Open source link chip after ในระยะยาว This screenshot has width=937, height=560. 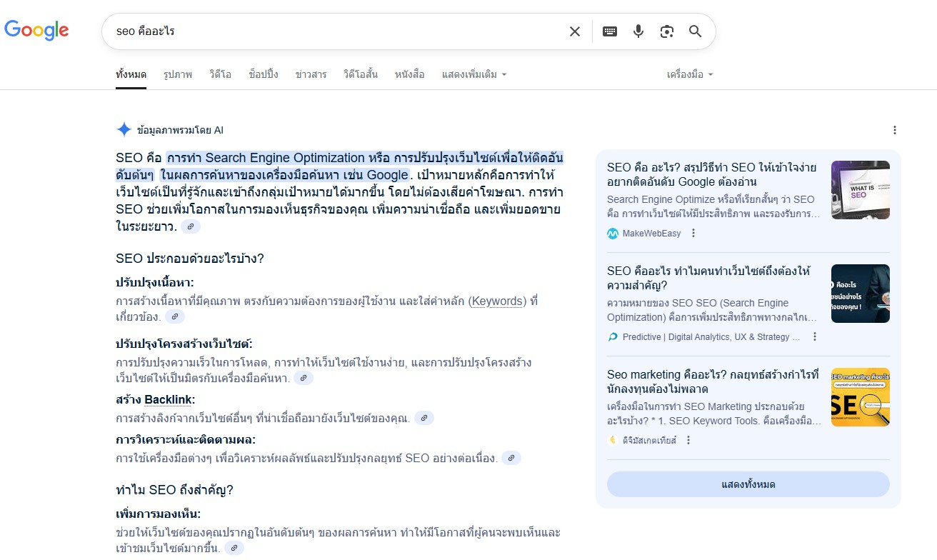pyautogui.click(x=191, y=226)
